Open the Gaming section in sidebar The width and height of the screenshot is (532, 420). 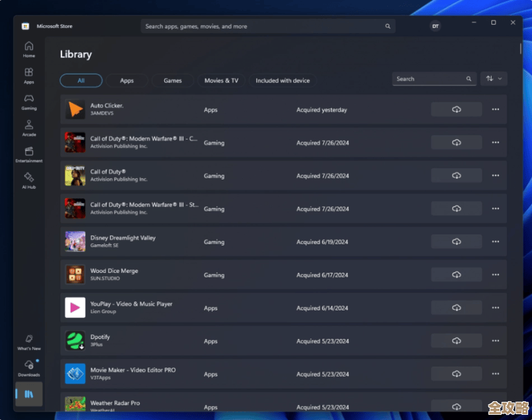pyautogui.click(x=29, y=102)
